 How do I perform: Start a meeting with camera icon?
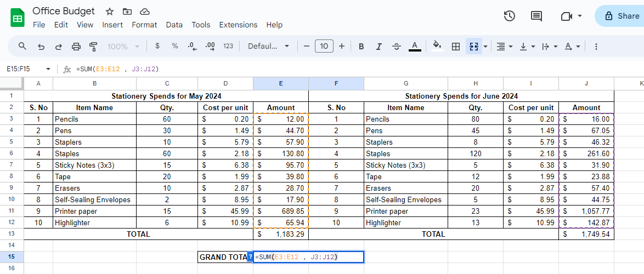coord(566,16)
